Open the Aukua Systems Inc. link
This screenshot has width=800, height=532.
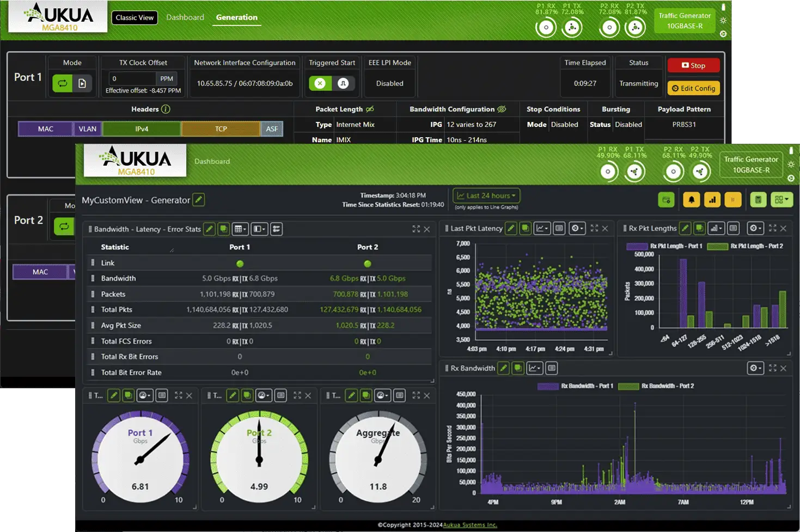pyautogui.click(x=470, y=525)
